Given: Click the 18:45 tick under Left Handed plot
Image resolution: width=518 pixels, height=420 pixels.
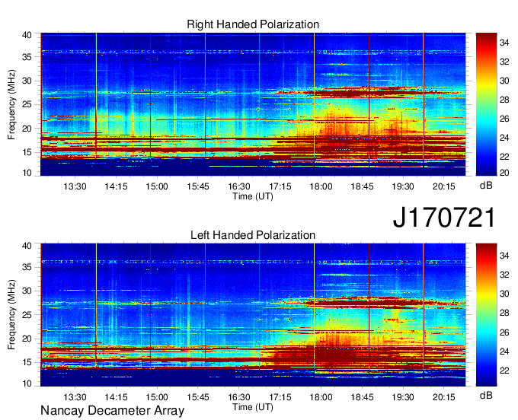Looking at the screenshot, I should [362, 397].
